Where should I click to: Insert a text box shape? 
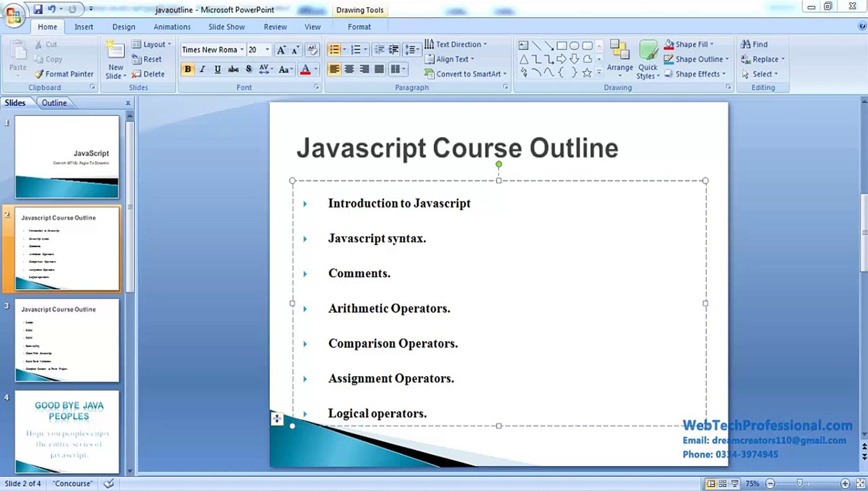coord(524,45)
